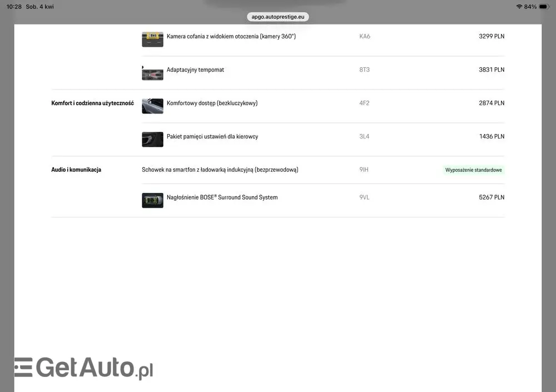Click the GetAuto.pl logo

point(83,368)
